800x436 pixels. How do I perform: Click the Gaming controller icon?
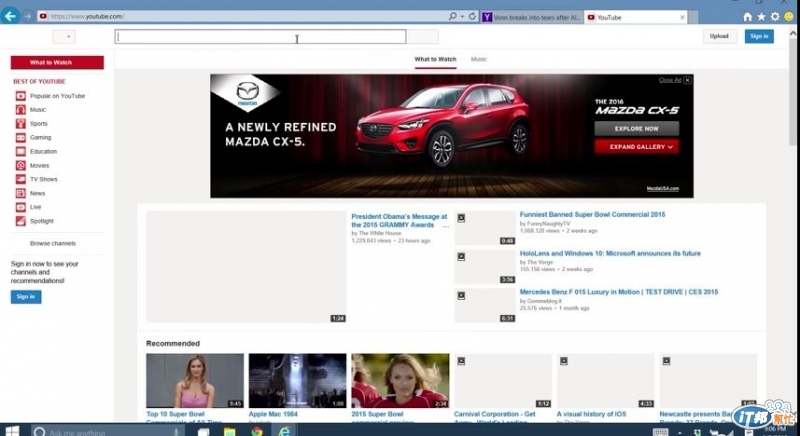tap(20, 138)
